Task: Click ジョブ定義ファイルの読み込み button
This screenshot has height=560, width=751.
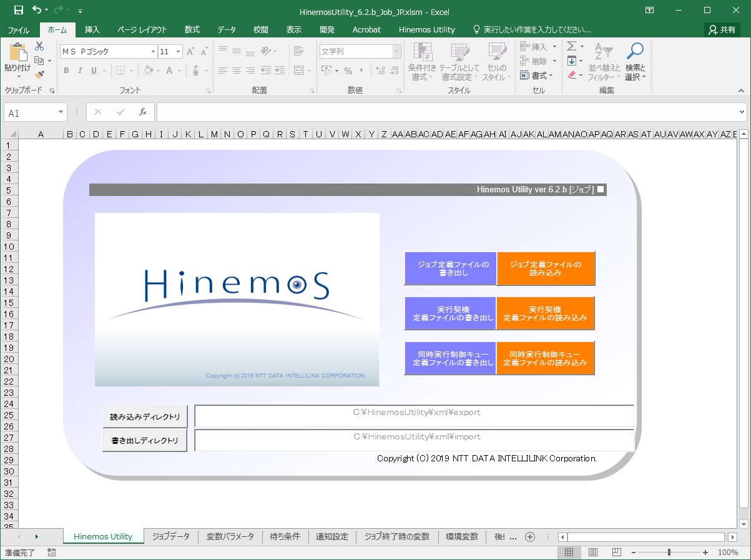Action: [546, 268]
